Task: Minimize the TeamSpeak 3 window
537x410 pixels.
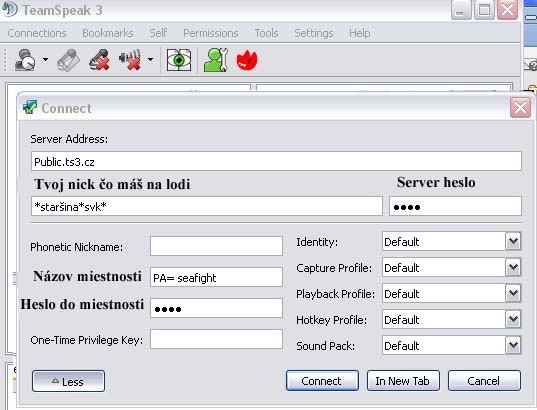Action: tap(461, 10)
